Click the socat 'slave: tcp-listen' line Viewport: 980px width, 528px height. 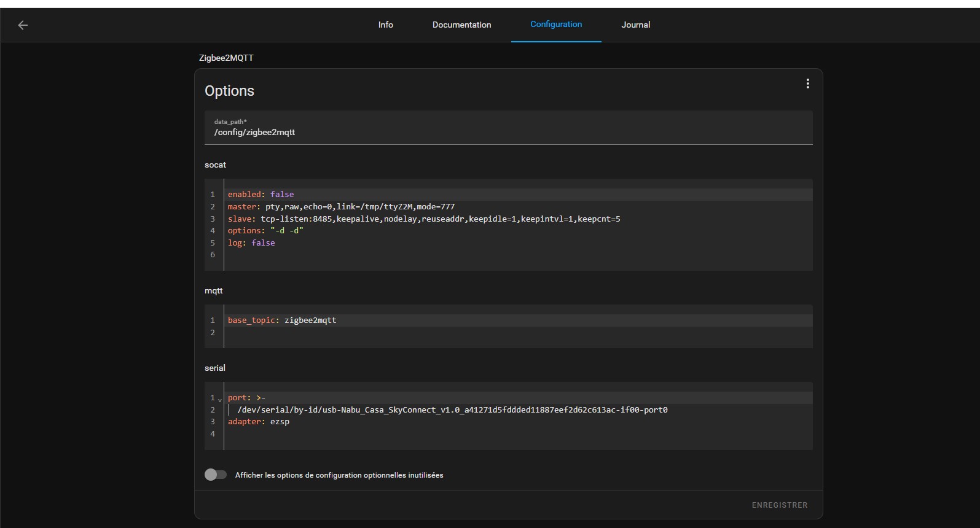[423, 219]
